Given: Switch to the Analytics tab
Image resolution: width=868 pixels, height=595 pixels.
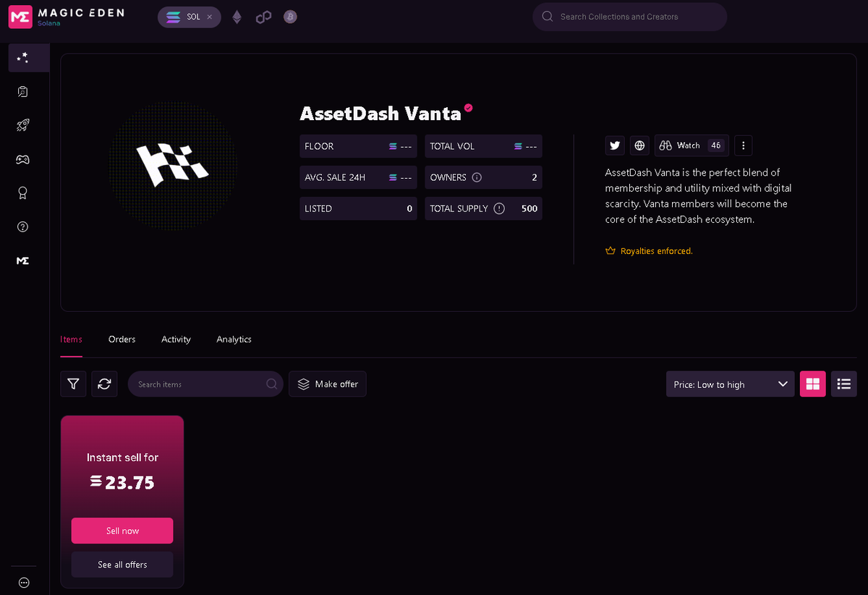Looking at the screenshot, I should point(234,339).
